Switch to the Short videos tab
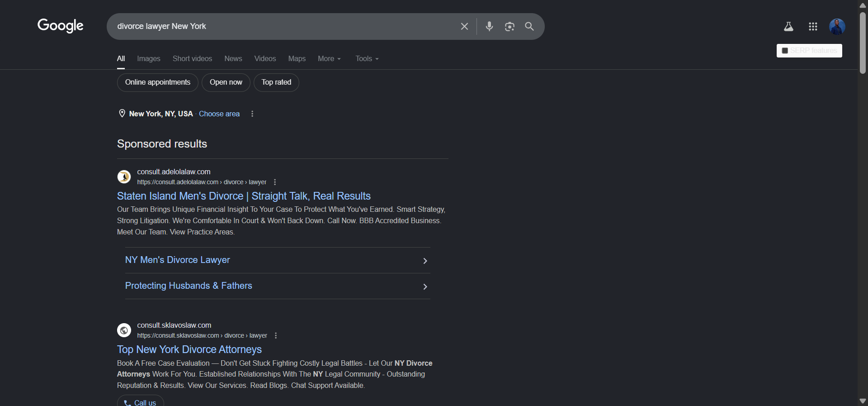 192,58
